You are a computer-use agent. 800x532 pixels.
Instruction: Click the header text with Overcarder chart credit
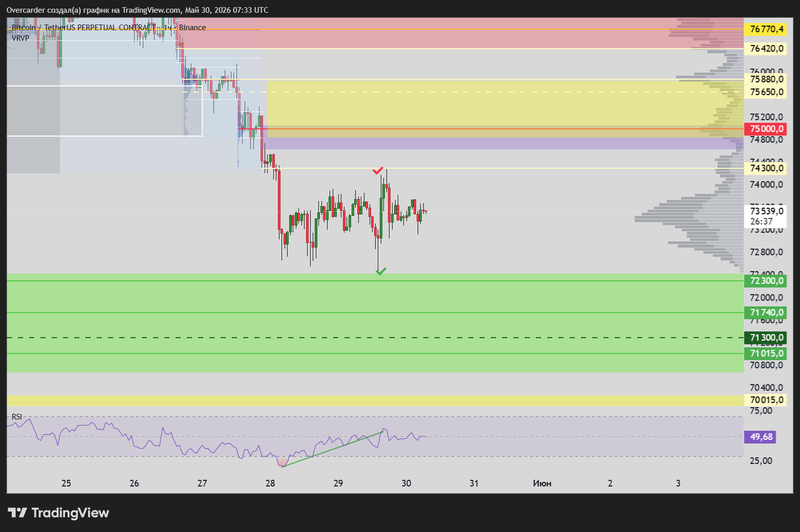tap(137, 10)
